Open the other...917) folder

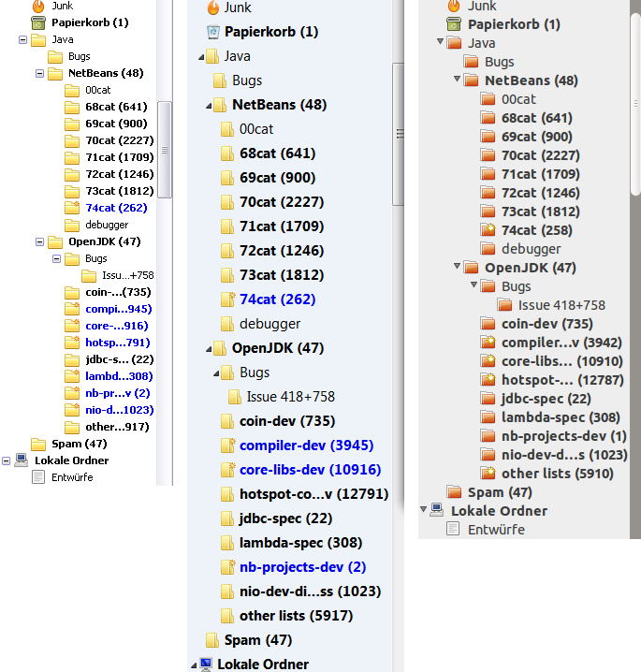coord(117,427)
